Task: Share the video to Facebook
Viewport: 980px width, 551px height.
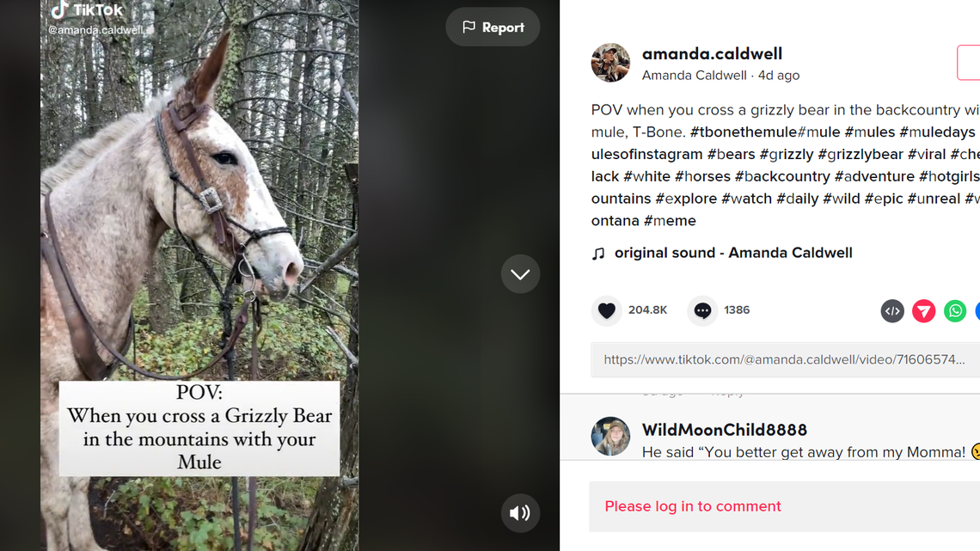Action: pyautogui.click(x=977, y=310)
